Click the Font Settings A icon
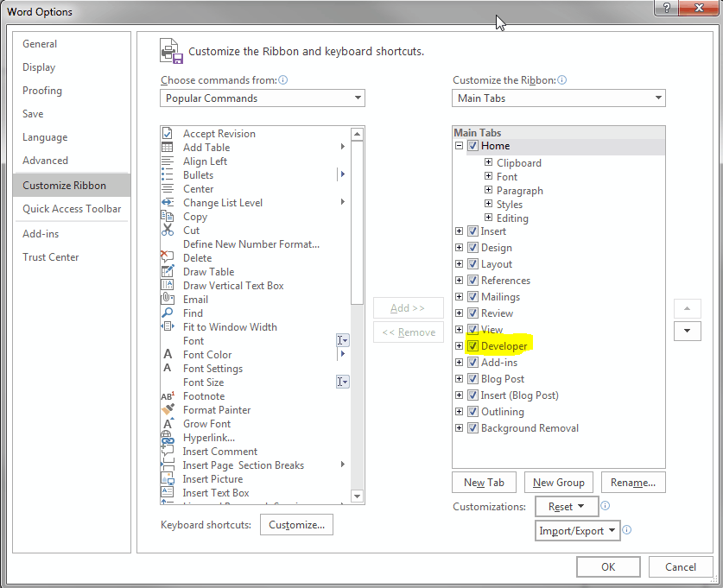 pos(168,368)
